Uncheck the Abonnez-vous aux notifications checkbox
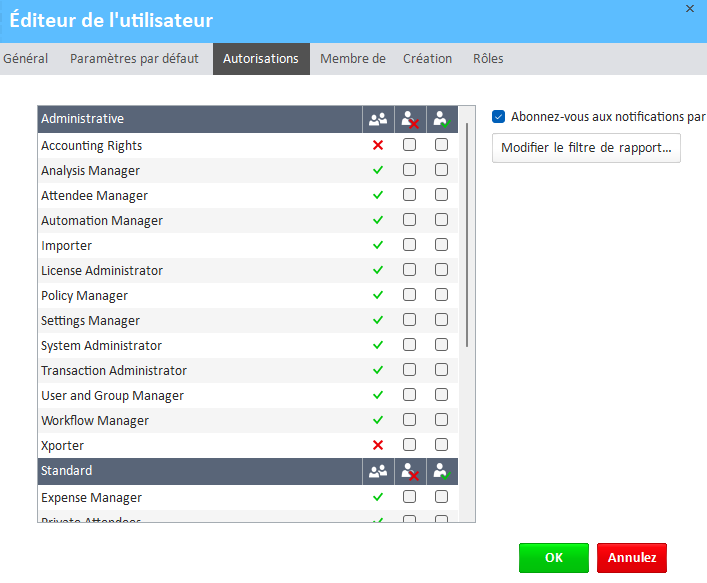The width and height of the screenshot is (707, 583). point(499,116)
